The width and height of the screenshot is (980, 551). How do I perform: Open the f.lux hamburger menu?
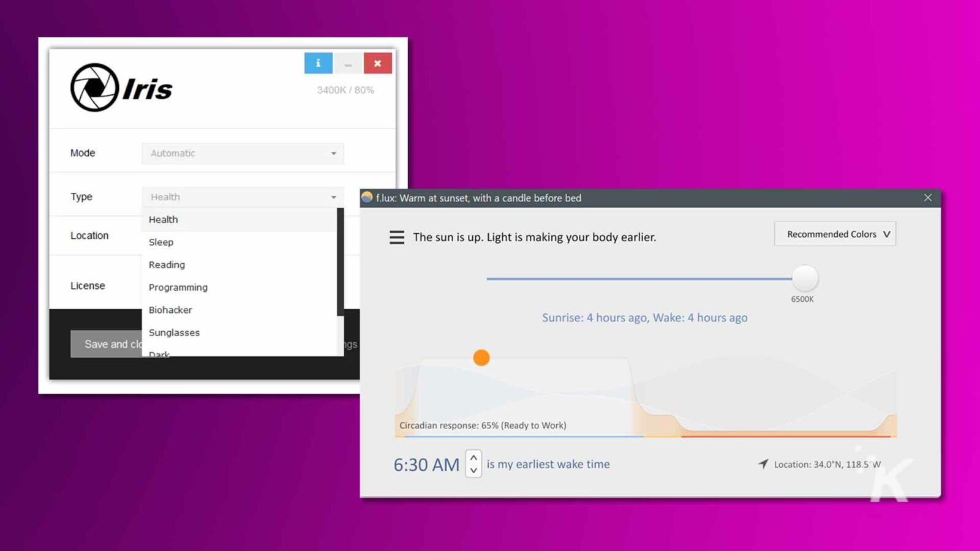pyautogui.click(x=397, y=238)
